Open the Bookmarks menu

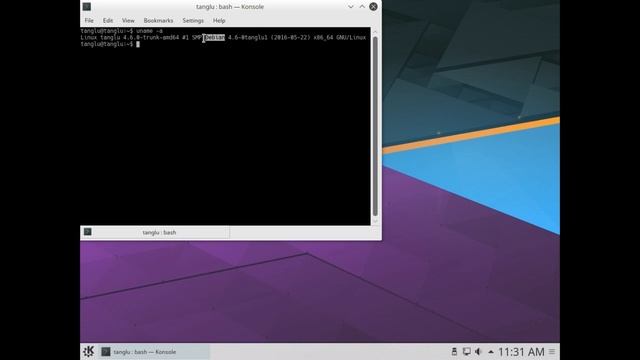pyautogui.click(x=158, y=20)
